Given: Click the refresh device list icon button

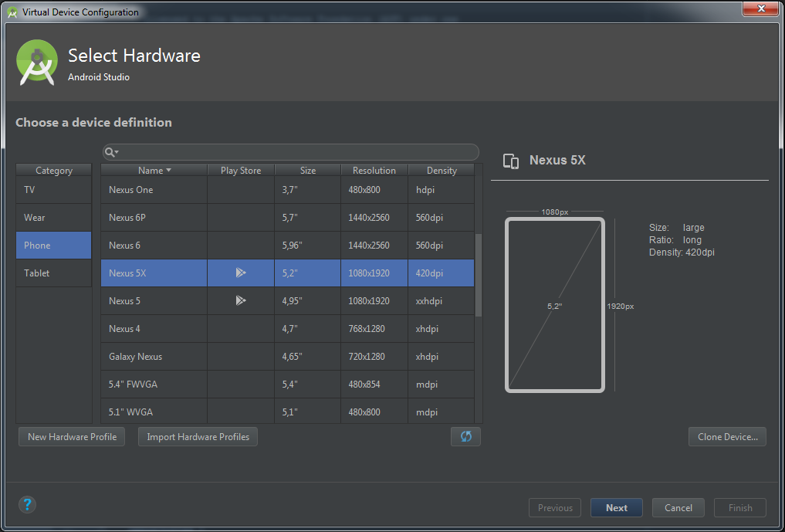Looking at the screenshot, I should tap(465, 436).
